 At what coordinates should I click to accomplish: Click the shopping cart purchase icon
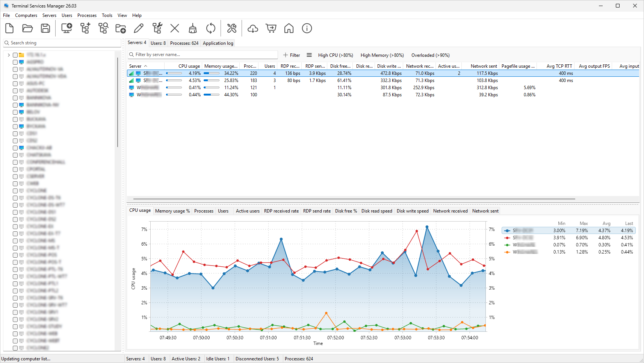271,29
